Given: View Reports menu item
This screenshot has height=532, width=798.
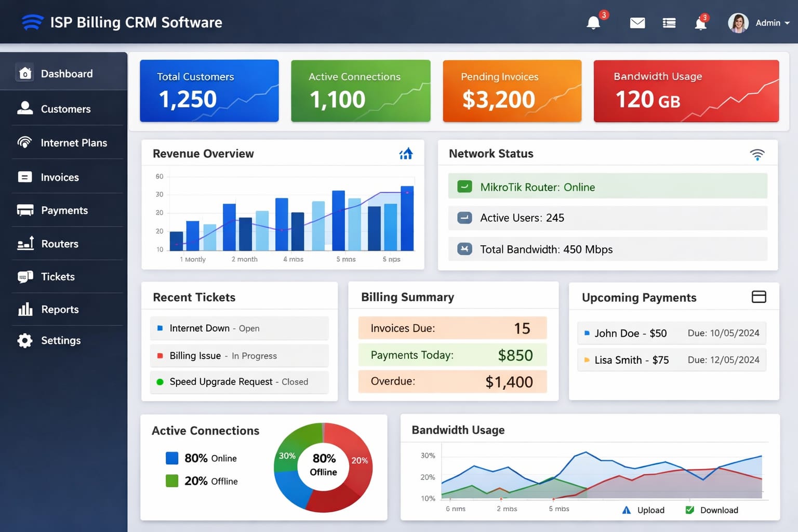Looking at the screenshot, I should point(64,310).
